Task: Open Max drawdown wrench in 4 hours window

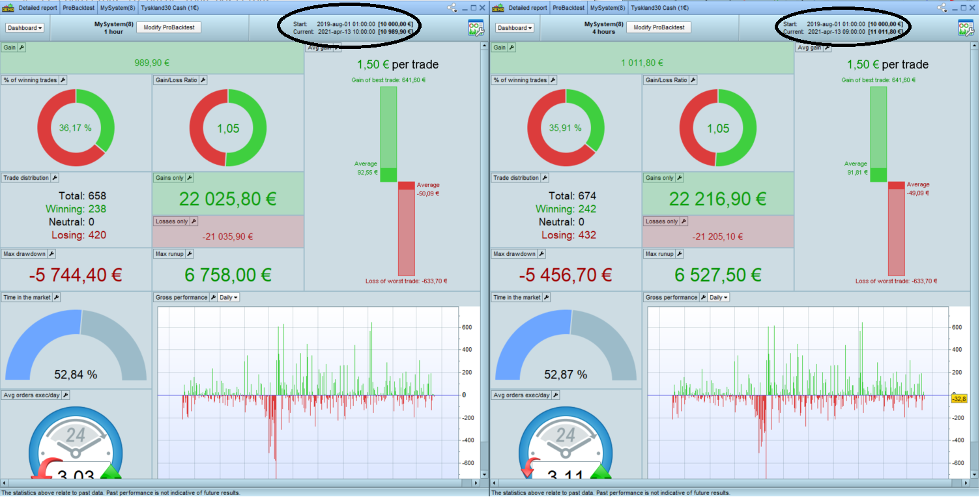Action: click(542, 254)
